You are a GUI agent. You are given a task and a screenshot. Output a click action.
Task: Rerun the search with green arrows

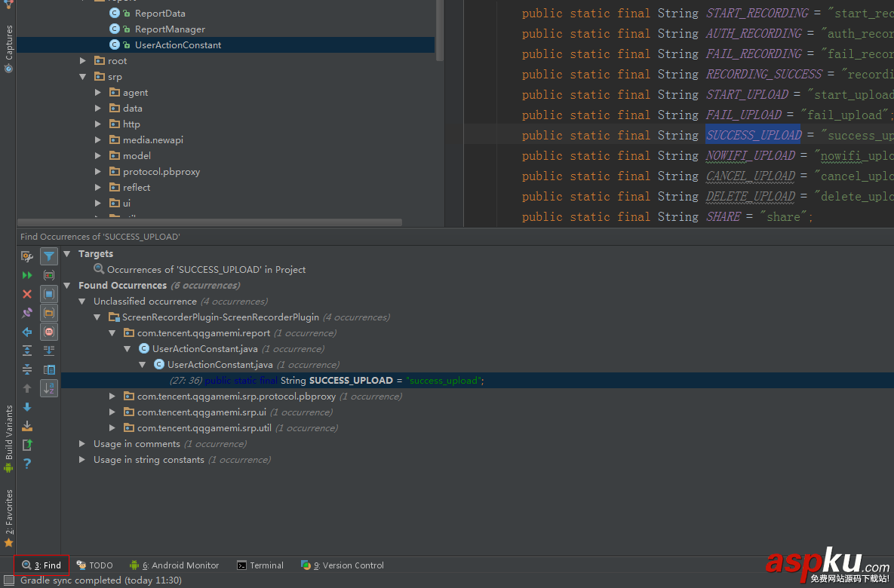[27, 275]
